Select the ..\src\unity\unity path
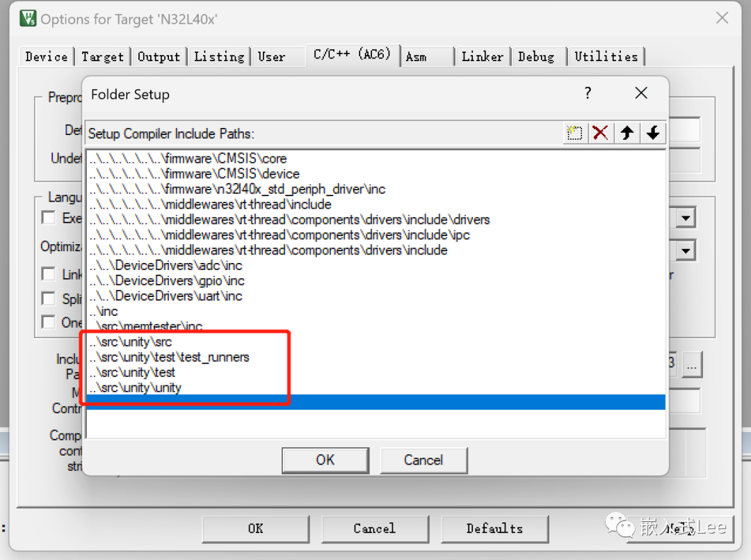751x560 pixels. click(x=375, y=387)
